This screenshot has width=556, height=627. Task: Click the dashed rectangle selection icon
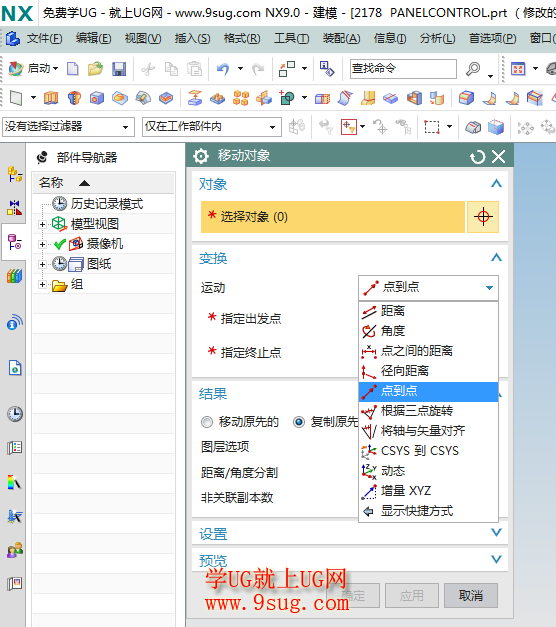(432, 127)
